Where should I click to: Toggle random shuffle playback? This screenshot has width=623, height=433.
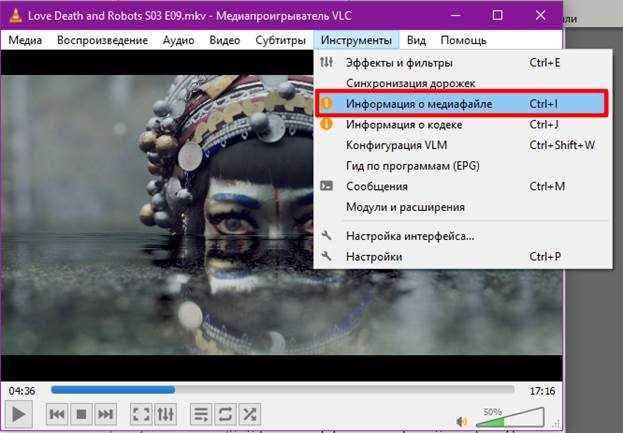click(250, 414)
